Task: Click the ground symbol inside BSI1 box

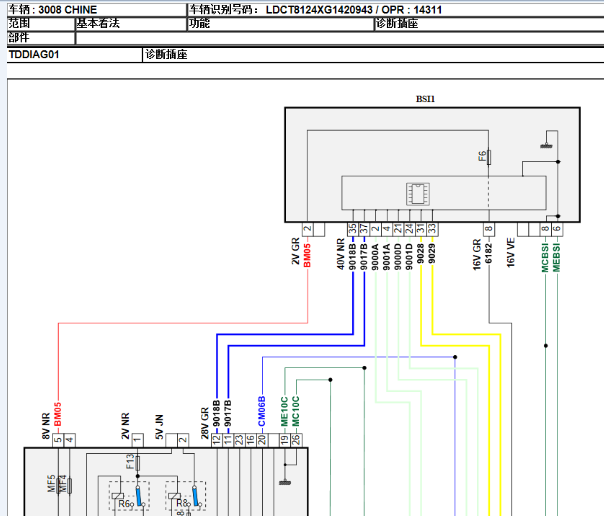Action: click(546, 146)
